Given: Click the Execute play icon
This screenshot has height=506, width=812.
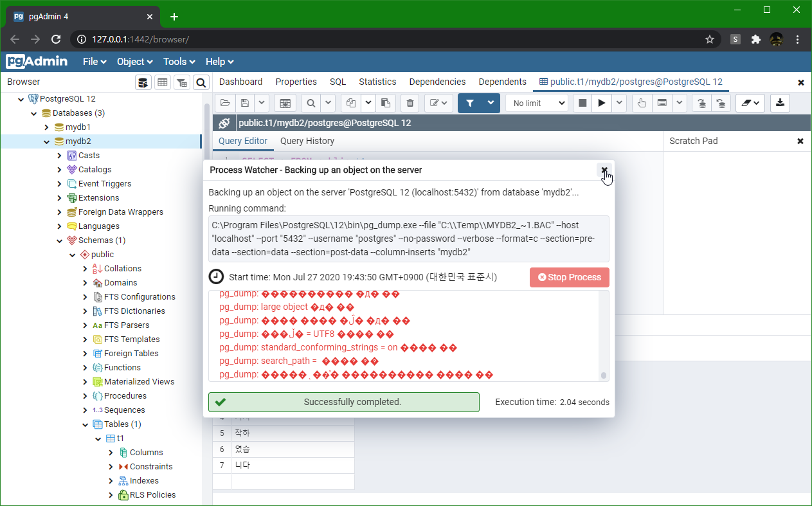Looking at the screenshot, I should tap(602, 103).
